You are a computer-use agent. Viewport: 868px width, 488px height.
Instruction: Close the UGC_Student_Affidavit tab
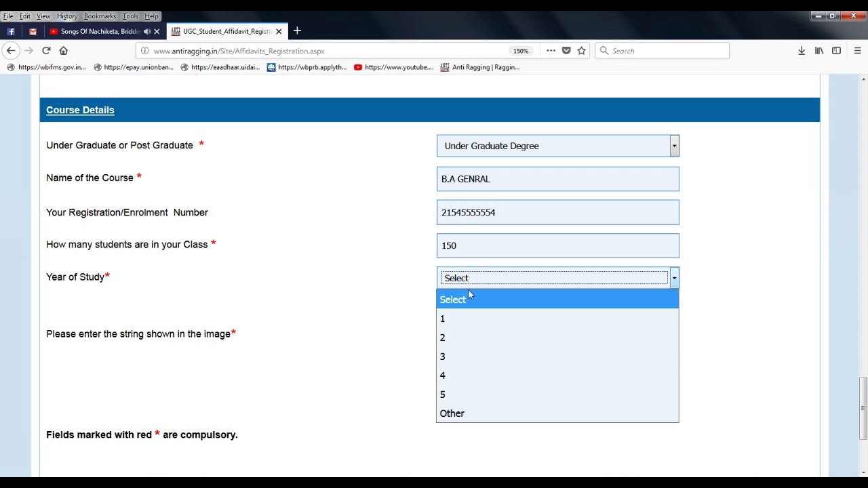click(x=279, y=31)
